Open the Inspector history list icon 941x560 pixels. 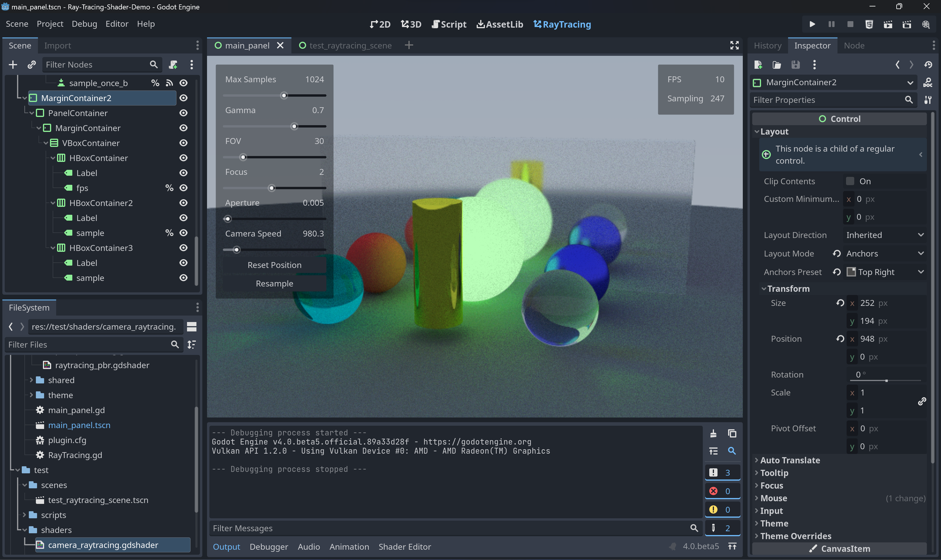(928, 65)
